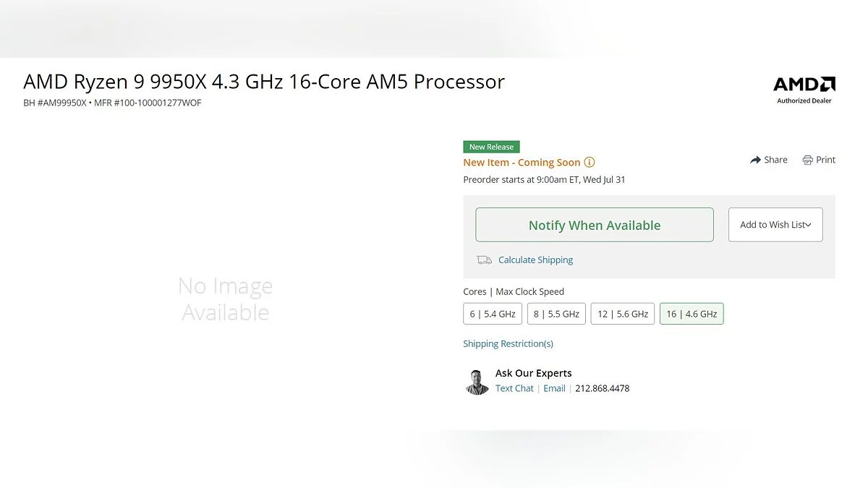This screenshot has width=868, height=488.
Task: Click the 212.868.4478 phone number
Action: (x=602, y=389)
